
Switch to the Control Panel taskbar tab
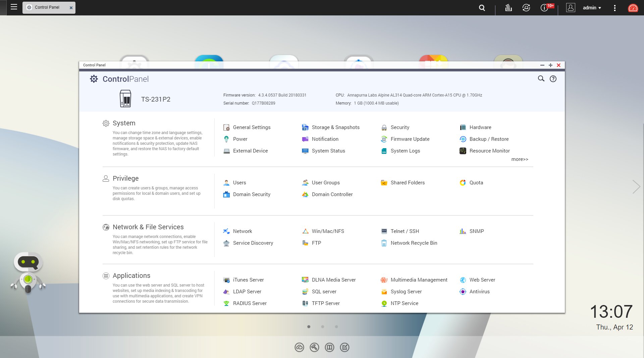[x=47, y=7]
